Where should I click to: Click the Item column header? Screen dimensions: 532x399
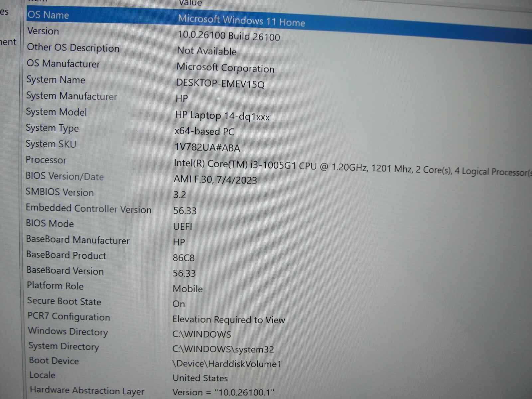(37, 2)
